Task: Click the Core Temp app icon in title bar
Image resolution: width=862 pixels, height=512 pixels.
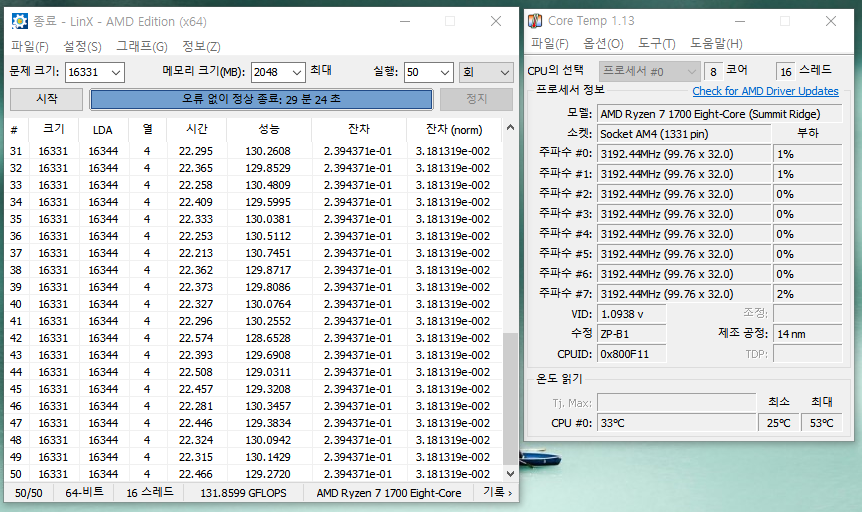Action: pos(535,21)
